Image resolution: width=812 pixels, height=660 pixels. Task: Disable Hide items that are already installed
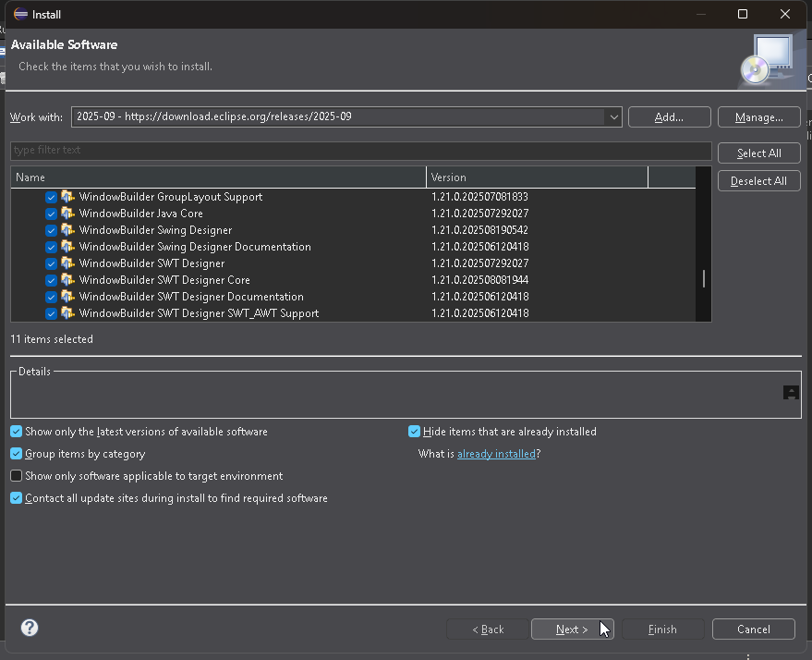click(414, 431)
